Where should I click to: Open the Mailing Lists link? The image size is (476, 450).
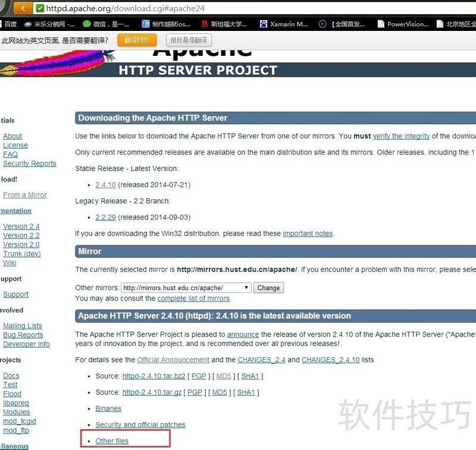[23, 326]
